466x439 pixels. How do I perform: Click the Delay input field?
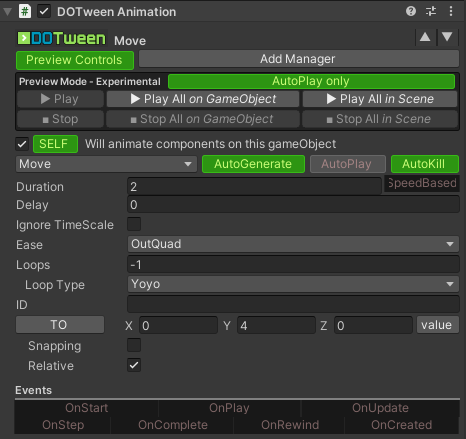tap(293, 205)
